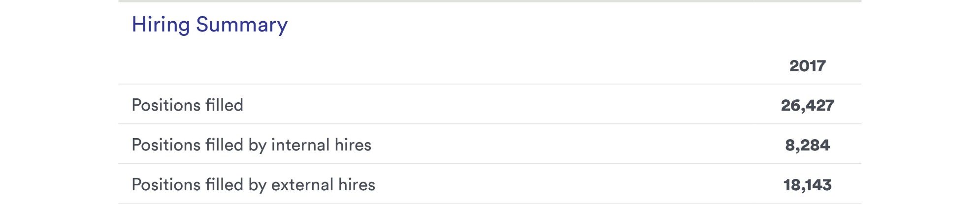
Task: Click Positions filled by internal hires label
Action: click(251, 145)
